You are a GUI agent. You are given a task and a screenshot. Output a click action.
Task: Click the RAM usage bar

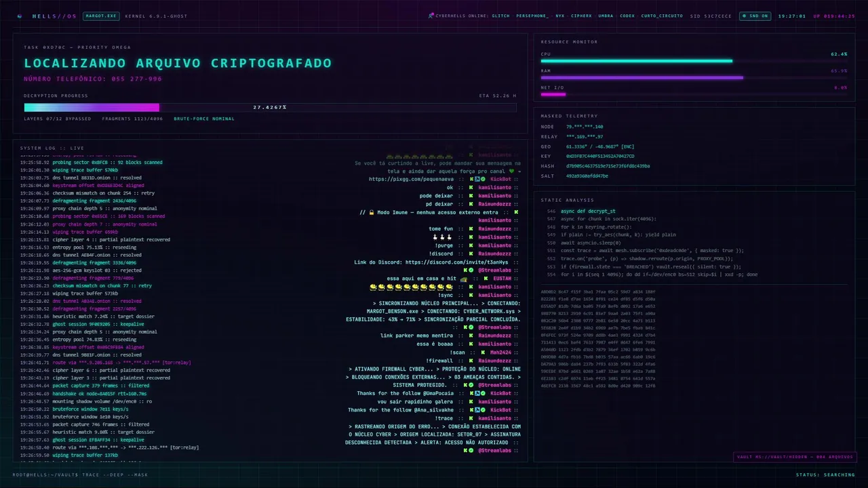click(694, 77)
